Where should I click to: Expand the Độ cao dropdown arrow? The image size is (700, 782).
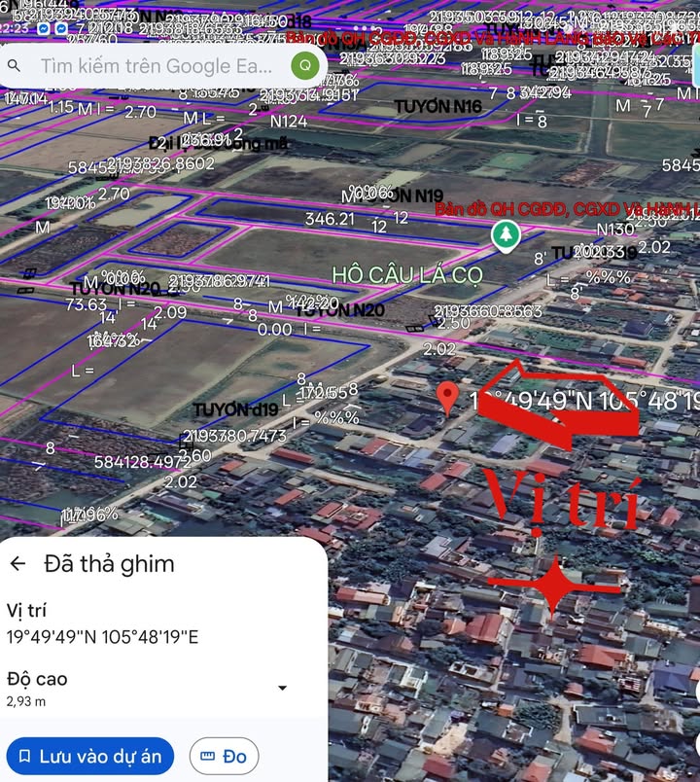(x=282, y=689)
